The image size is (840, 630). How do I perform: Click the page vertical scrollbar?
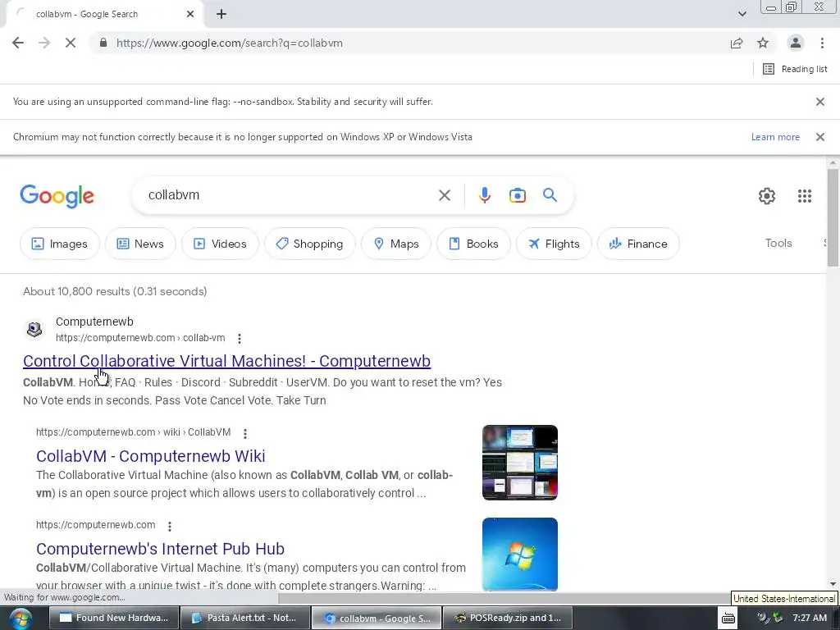click(x=833, y=217)
